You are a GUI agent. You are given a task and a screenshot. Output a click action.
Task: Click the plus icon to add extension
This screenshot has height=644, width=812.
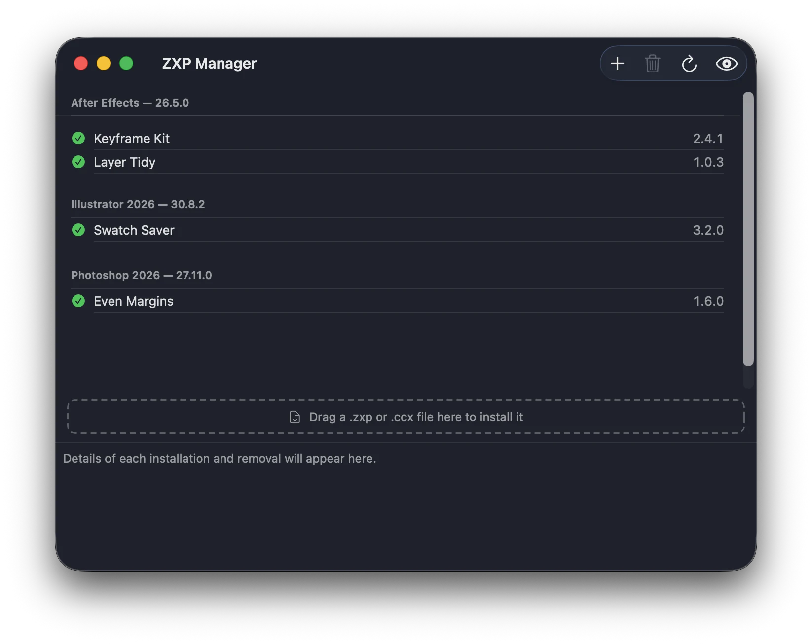617,64
